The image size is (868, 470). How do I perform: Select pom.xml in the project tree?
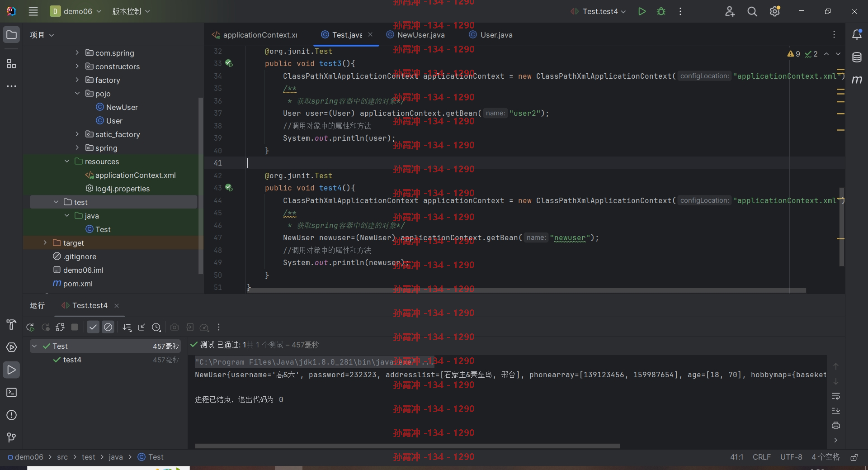tap(73, 284)
